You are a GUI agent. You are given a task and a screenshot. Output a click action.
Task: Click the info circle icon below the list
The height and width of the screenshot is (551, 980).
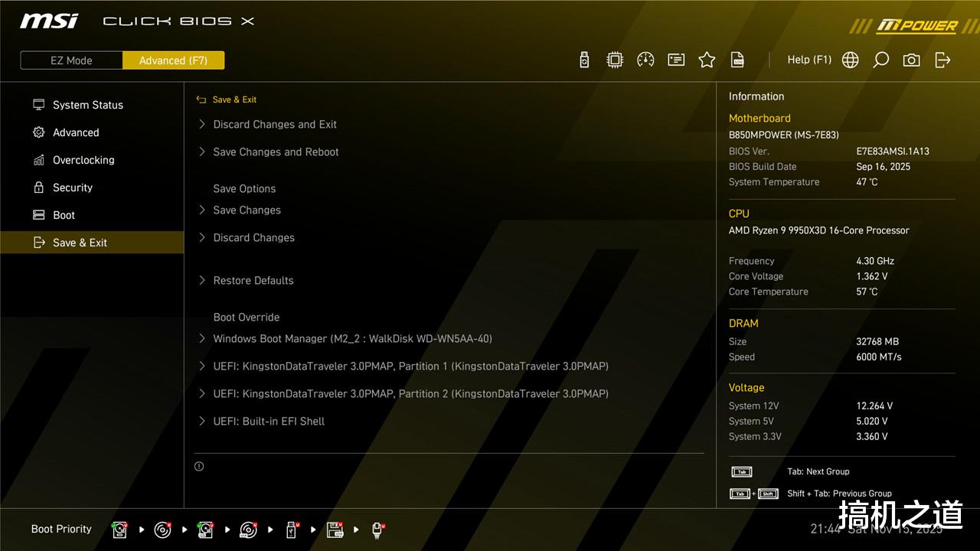(x=199, y=466)
